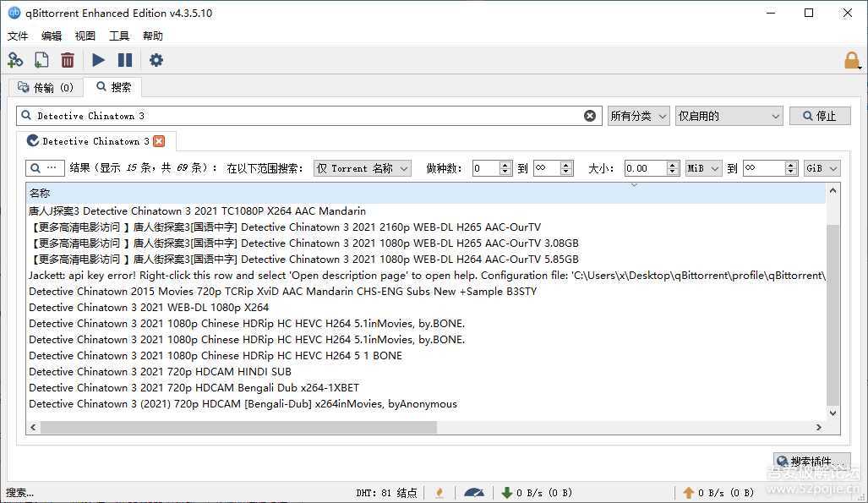Open the 工具 menu

pos(119,36)
